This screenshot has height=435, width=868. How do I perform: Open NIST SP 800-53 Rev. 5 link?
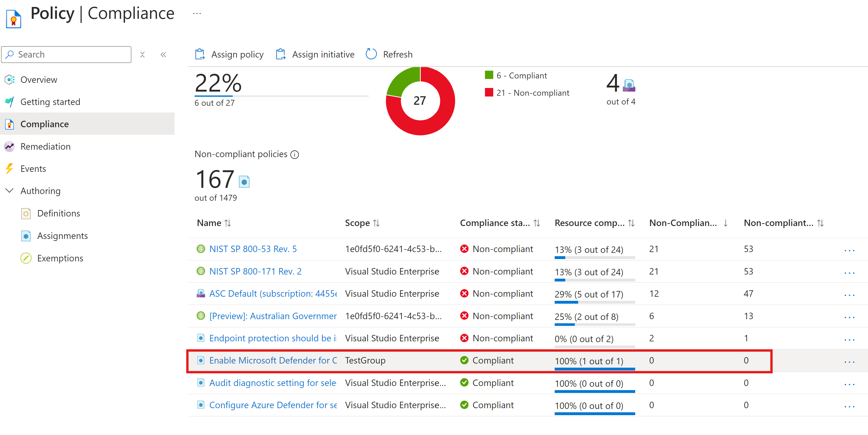point(253,249)
